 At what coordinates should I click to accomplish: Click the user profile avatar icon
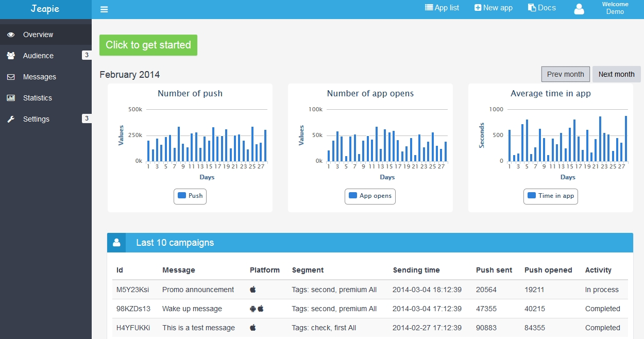tap(580, 9)
